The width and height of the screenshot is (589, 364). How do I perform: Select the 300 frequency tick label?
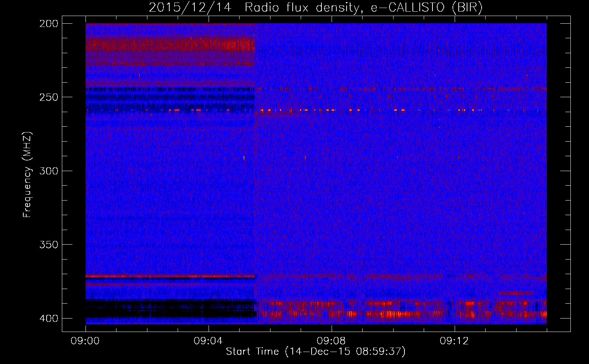point(48,171)
